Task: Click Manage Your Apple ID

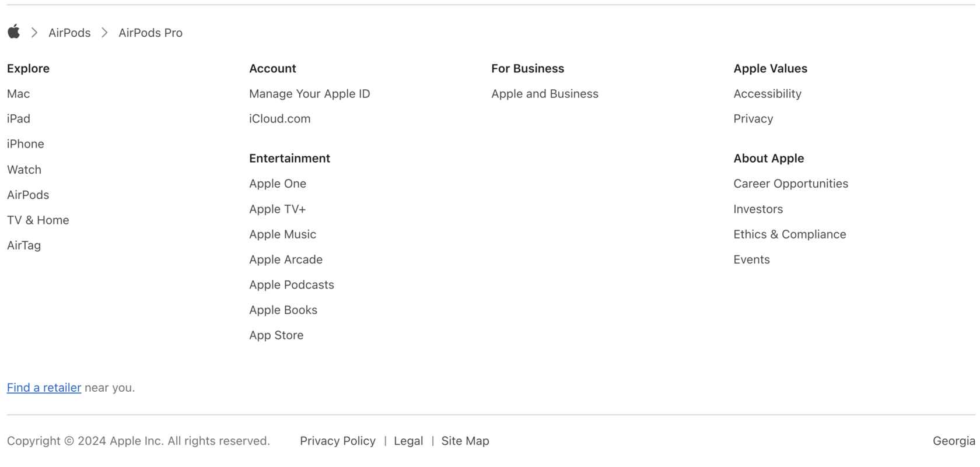Action: [x=309, y=94]
